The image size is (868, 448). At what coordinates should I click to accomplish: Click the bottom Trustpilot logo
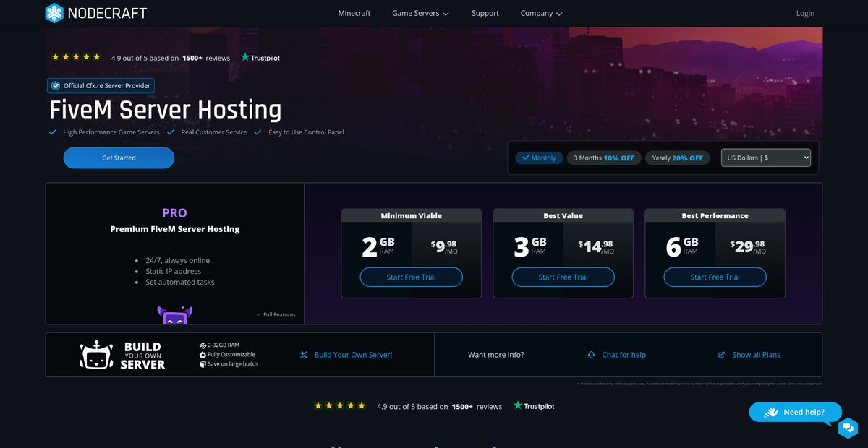click(534, 406)
